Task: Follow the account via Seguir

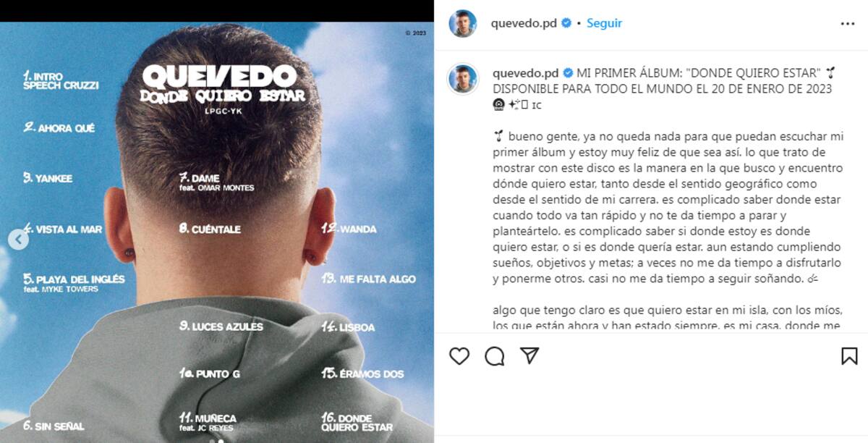Action: pos(604,23)
